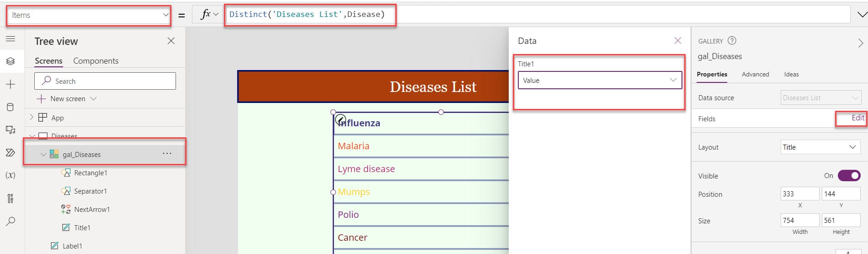Switch to the Components tab
The height and width of the screenshot is (254, 868).
[96, 61]
